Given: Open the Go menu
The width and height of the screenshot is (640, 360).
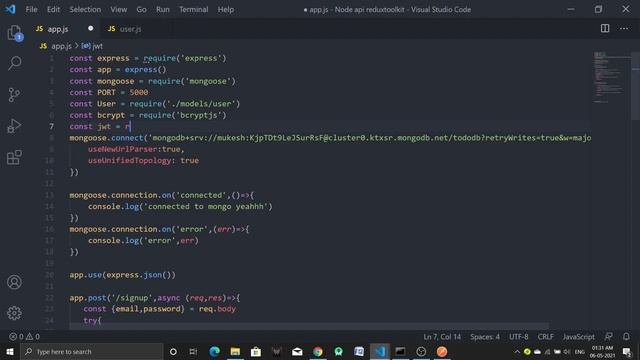Looking at the screenshot, I should 141,9.
